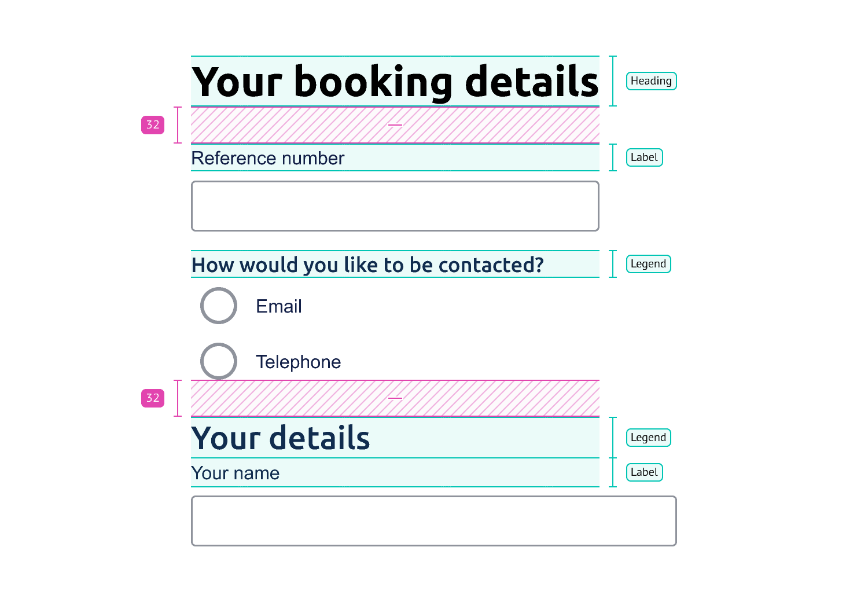Click the empty Email radio circle

click(218, 306)
